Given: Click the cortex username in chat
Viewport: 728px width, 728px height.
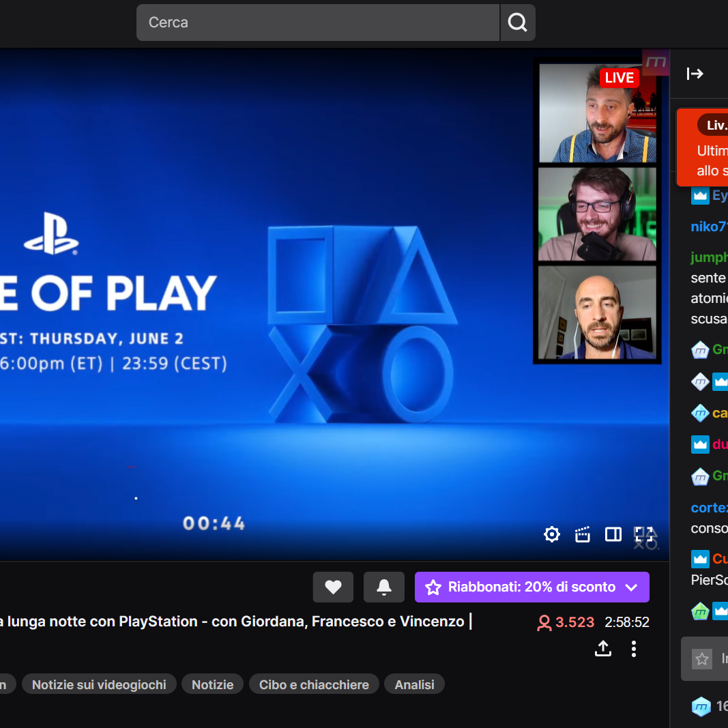Looking at the screenshot, I should pos(709,508).
